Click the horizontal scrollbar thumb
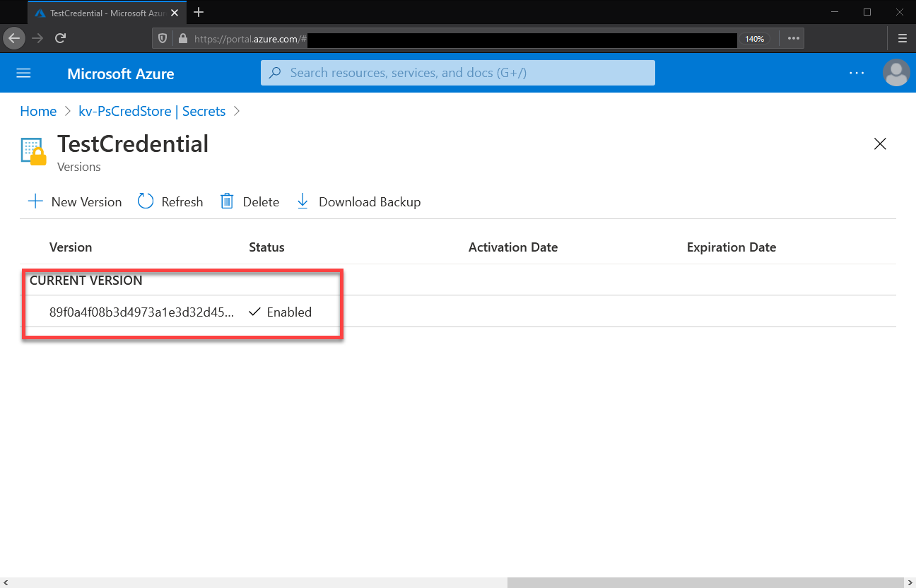This screenshot has height=588, width=916. click(x=705, y=582)
